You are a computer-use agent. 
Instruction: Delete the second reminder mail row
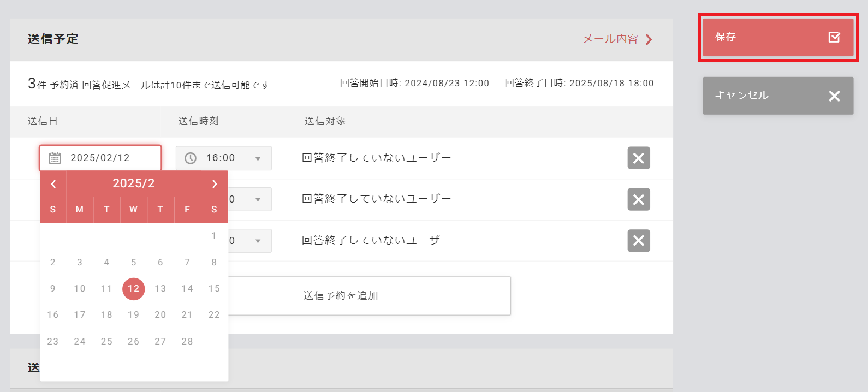pos(638,199)
